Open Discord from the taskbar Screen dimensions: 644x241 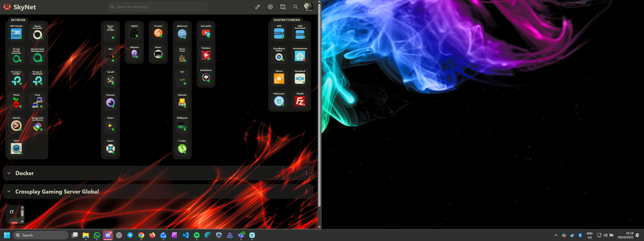108,235
